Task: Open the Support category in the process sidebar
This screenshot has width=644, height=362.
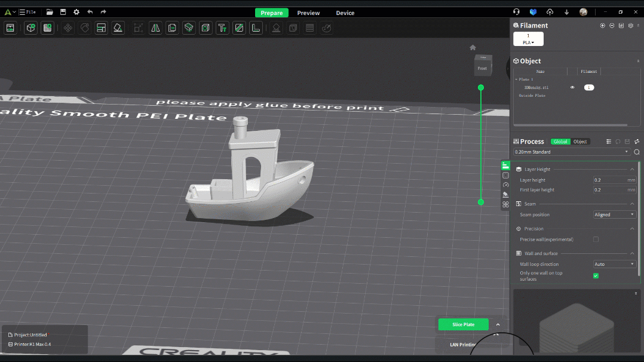Action: pos(505,195)
